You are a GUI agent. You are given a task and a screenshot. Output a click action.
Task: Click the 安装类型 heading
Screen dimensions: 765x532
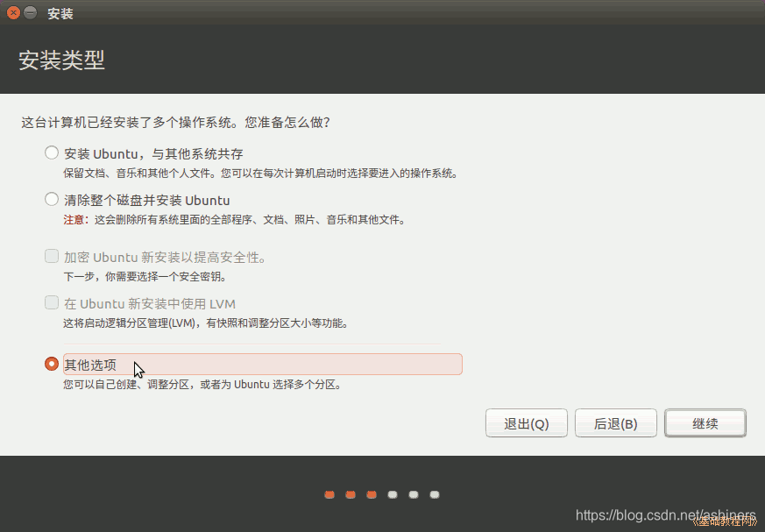click(x=62, y=60)
